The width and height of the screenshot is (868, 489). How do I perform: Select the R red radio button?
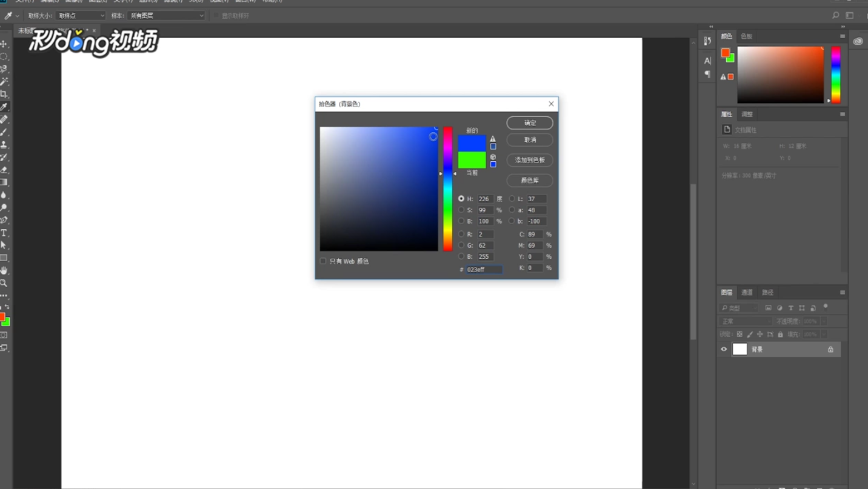coord(461,234)
